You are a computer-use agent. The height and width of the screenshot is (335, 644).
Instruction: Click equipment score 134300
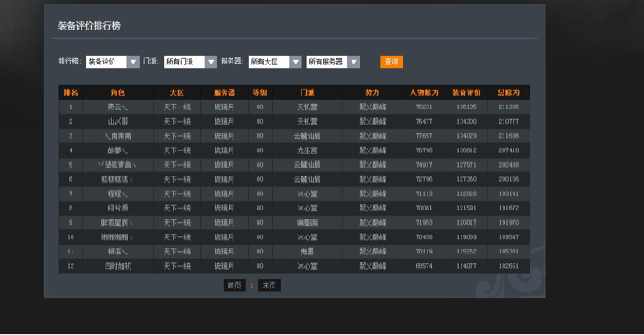coord(466,122)
